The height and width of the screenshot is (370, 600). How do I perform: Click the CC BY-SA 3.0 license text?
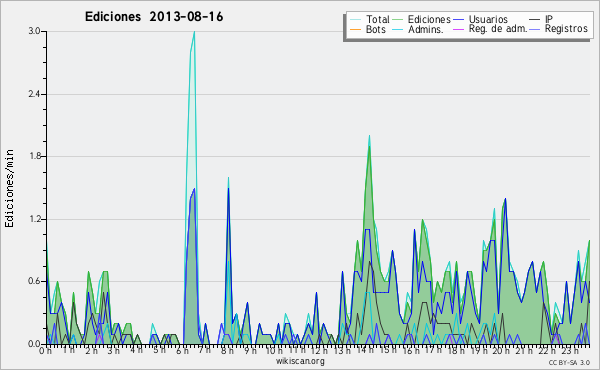pos(569,362)
